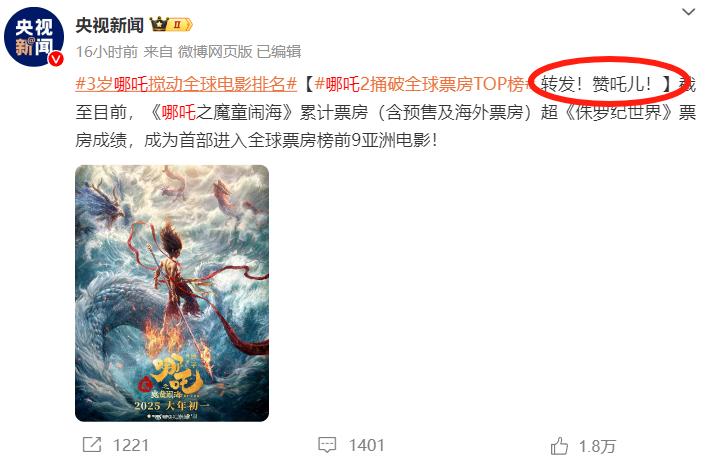Click the like count 1.8万
This screenshot has height=465, width=718.
(597, 446)
